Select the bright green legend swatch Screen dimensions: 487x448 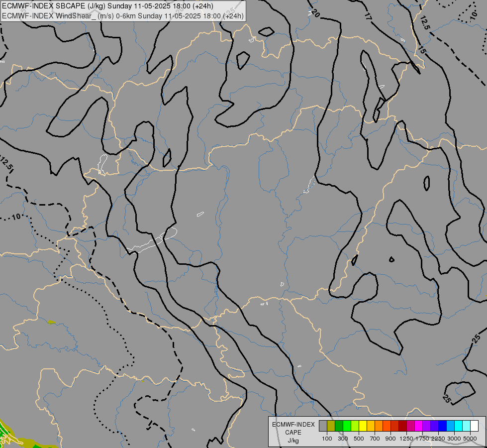[347, 426]
